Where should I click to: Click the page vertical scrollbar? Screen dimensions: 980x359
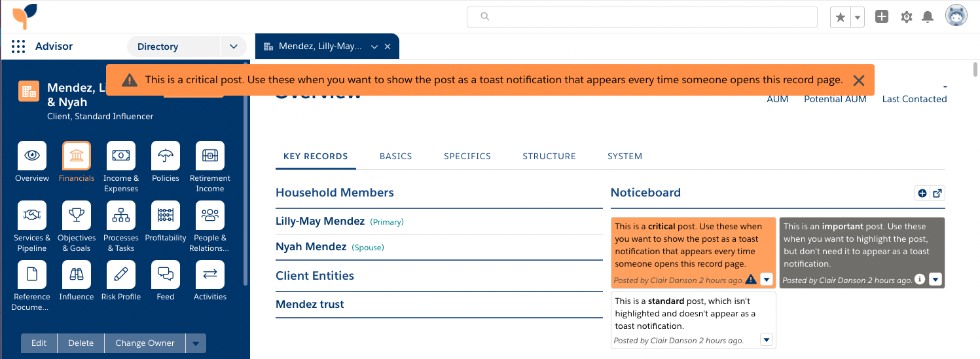pos(975,69)
